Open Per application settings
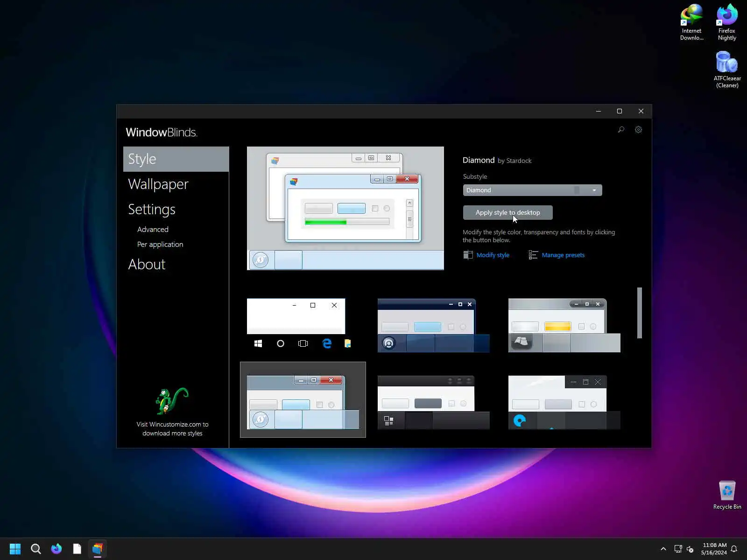This screenshot has width=747, height=560. tap(160, 245)
